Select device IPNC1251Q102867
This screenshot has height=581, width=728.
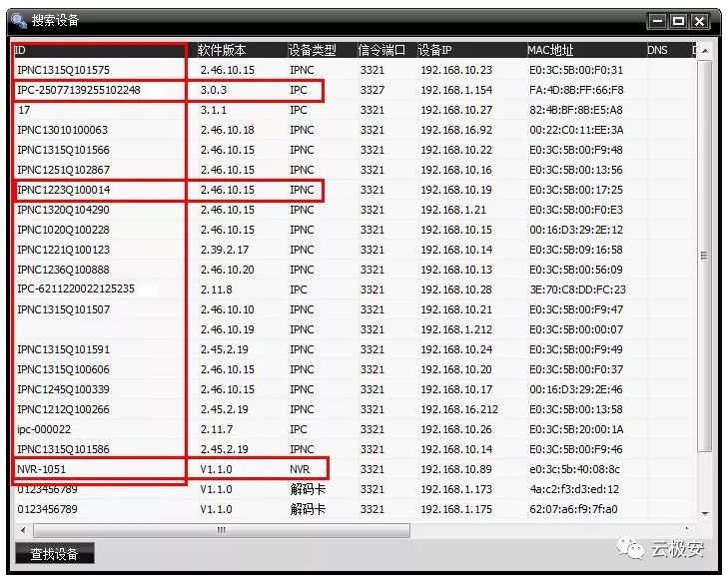point(63,170)
